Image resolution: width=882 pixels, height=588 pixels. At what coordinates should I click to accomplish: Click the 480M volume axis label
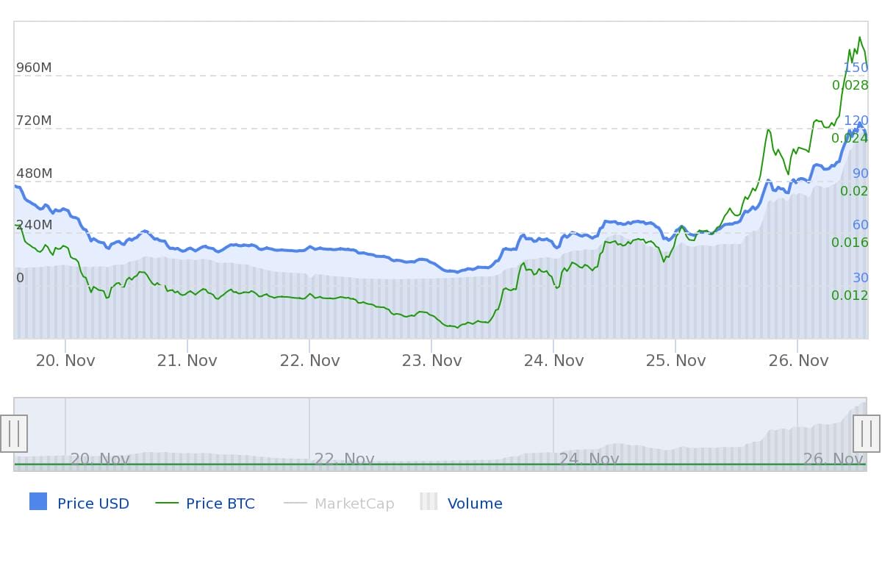coord(34,174)
